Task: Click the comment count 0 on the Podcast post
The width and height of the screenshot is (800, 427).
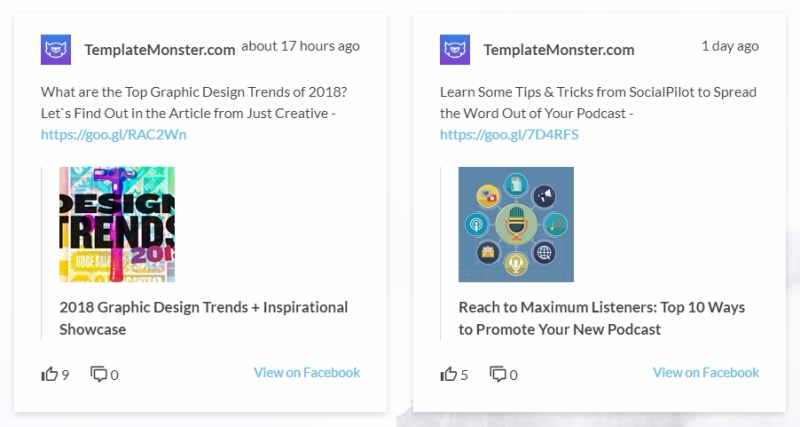Action: coord(513,375)
